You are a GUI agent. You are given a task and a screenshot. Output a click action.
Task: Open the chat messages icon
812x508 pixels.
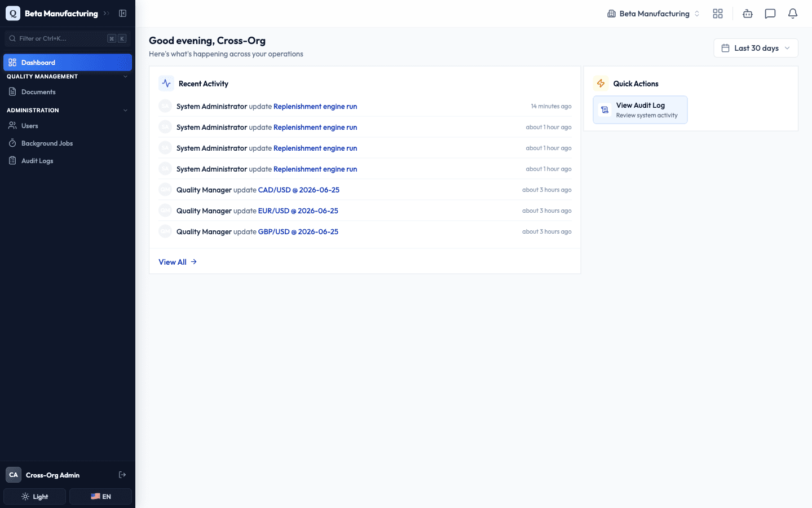770,14
